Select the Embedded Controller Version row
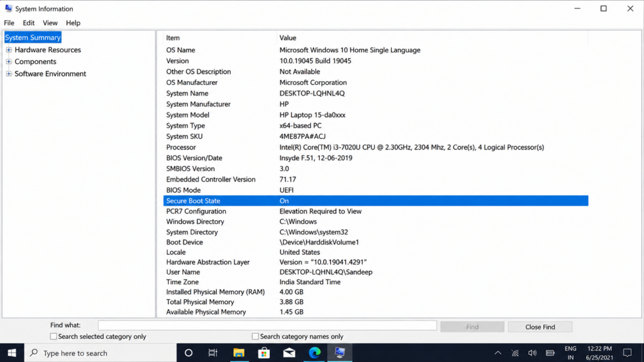Image resolution: width=644 pixels, height=362 pixels. [376, 179]
